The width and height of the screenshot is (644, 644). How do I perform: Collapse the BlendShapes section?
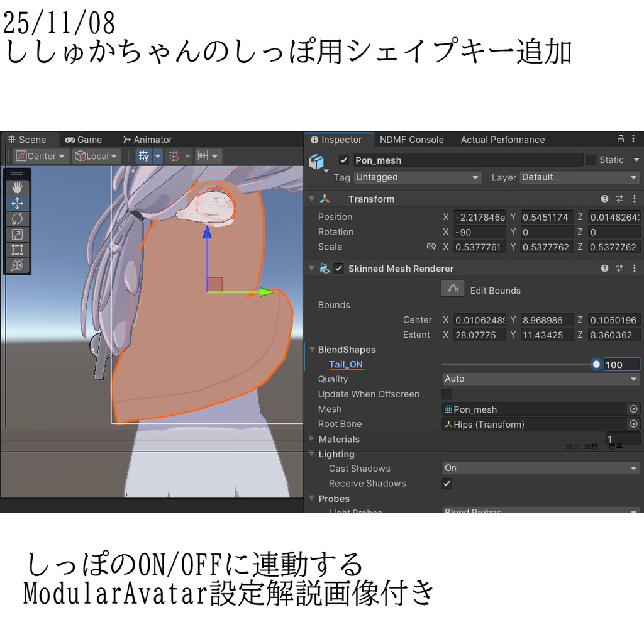[x=313, y=350]
